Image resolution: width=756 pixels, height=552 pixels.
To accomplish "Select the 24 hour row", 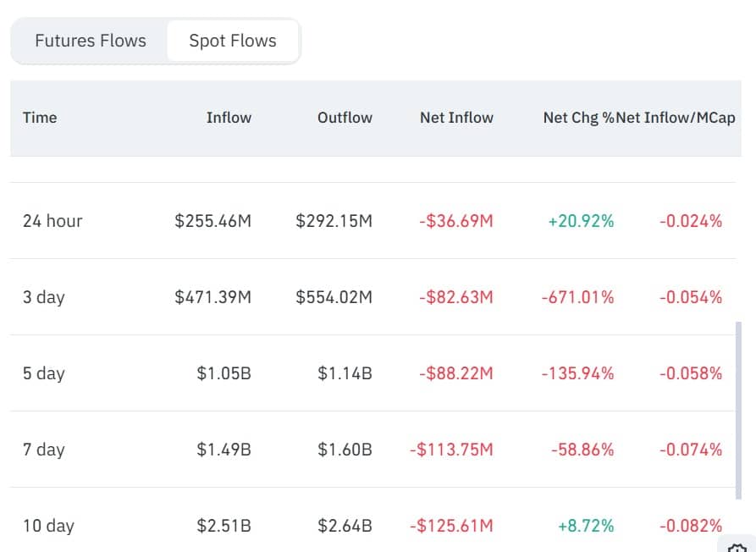I will pos(52,221).
